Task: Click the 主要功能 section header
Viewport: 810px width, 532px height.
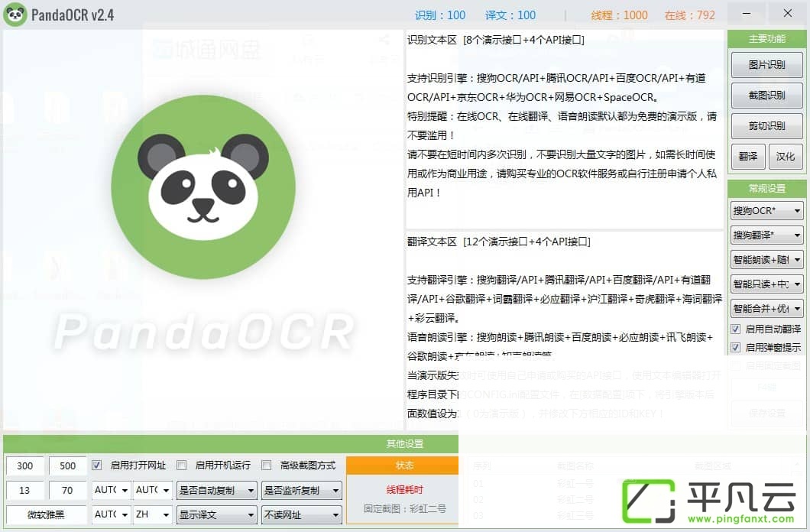Action: [766, 39]
